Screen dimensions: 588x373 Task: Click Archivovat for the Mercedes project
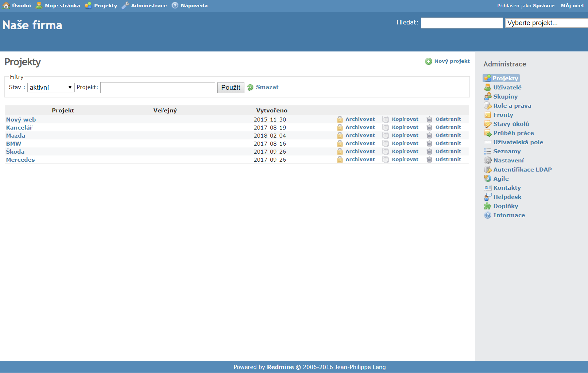tap(360, 159)
